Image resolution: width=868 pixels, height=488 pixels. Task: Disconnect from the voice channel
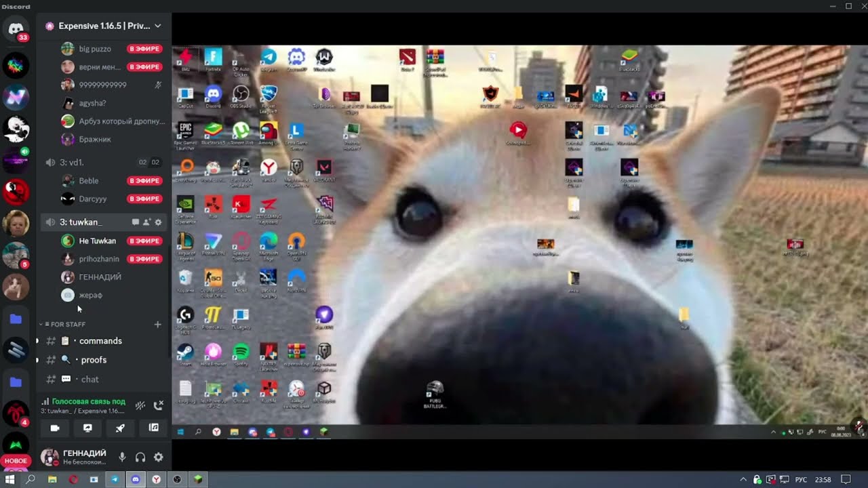point(158,406)
